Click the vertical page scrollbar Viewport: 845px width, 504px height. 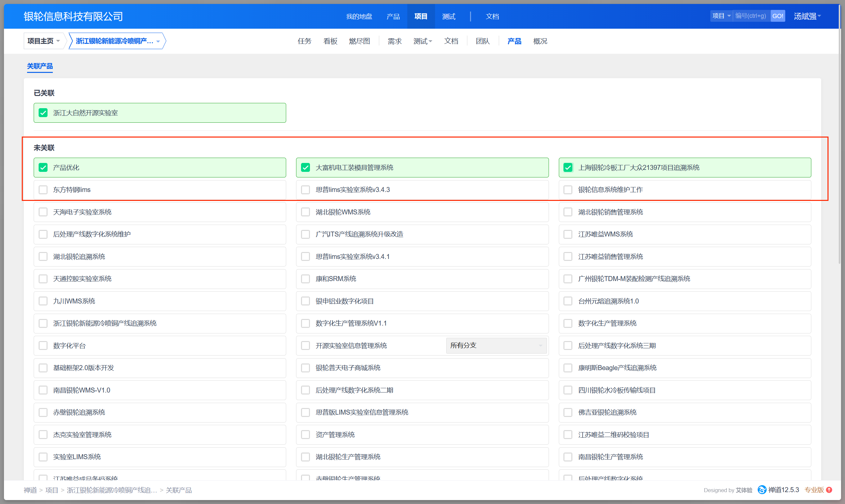pos(840,136)
